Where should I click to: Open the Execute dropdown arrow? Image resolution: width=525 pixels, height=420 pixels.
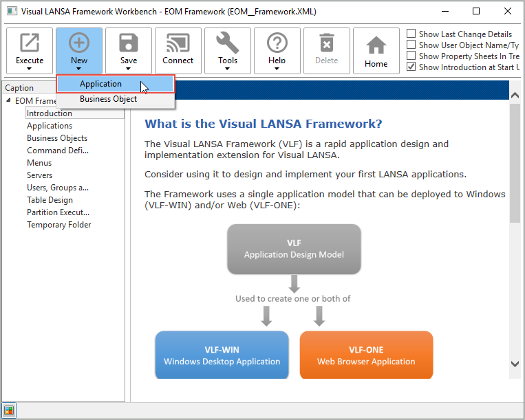(x=29, y=69)
